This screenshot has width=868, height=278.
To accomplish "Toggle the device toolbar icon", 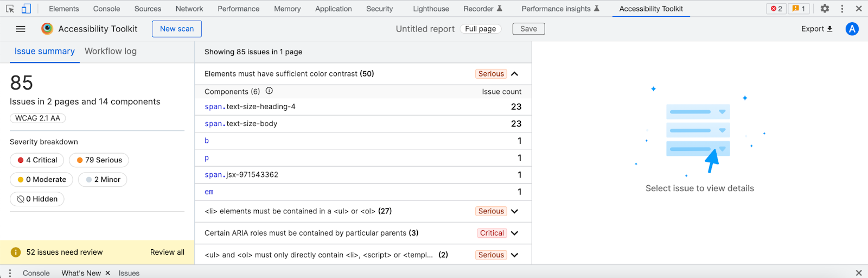I will (26, 9).
